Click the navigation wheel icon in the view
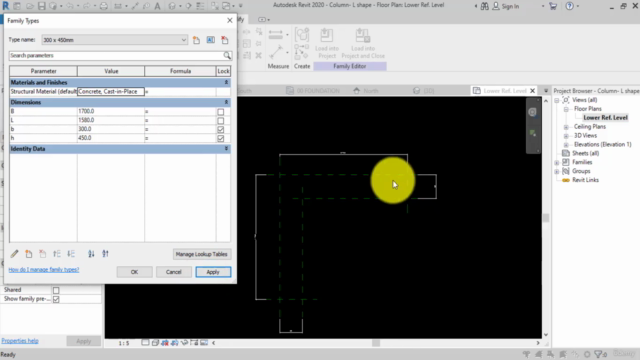This screenshot has width=640, height=360. 532,112
